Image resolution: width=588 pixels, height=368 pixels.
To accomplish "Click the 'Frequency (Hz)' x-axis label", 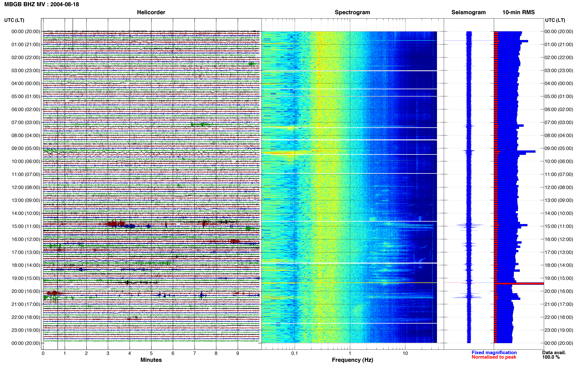I will pos(352,360).
